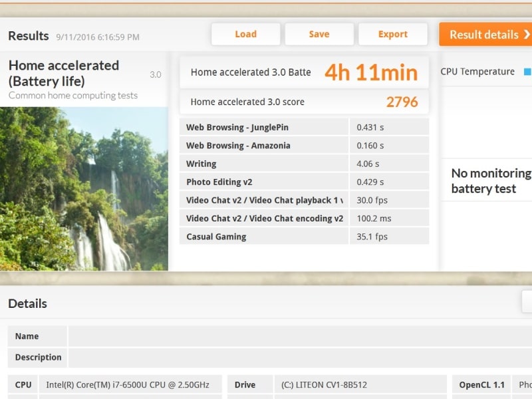Click the 35.1 fps value
Viewport: 532px width, 399px height.
tap(372, 237)
